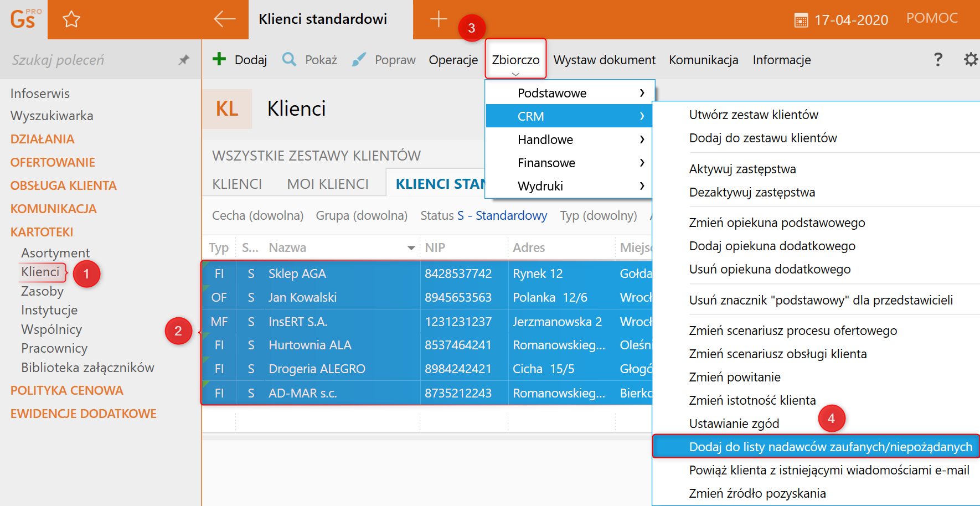The height and width of the screenshot is (506, 980).
Task: Open Cecha (dowolna) filter
Action: click(x=257, y=215)
